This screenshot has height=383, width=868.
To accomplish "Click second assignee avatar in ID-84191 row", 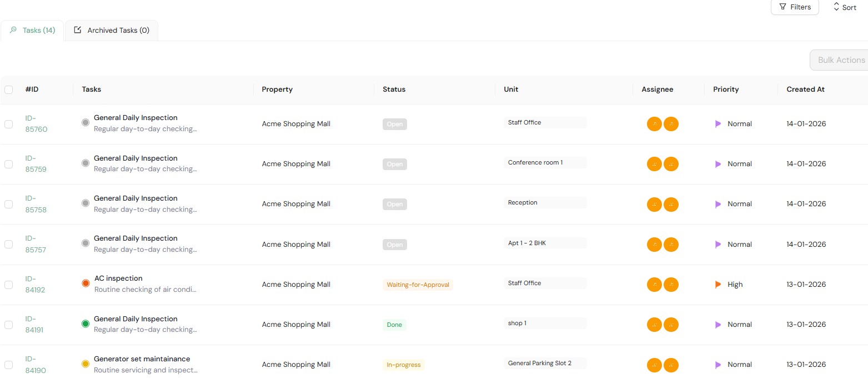I will [671, 325].
